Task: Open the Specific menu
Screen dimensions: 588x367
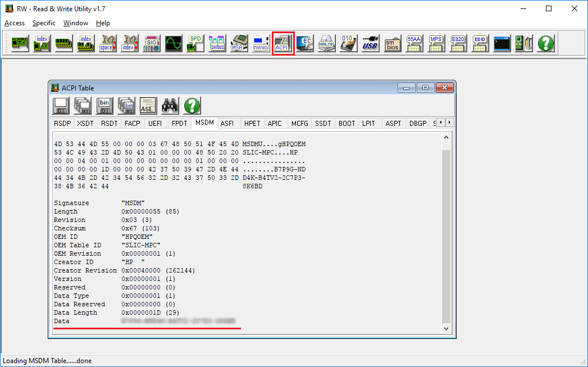Action: point(44,23)
